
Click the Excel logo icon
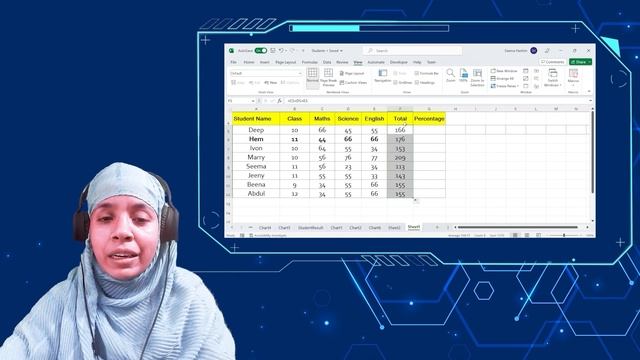tap(231, 51)
